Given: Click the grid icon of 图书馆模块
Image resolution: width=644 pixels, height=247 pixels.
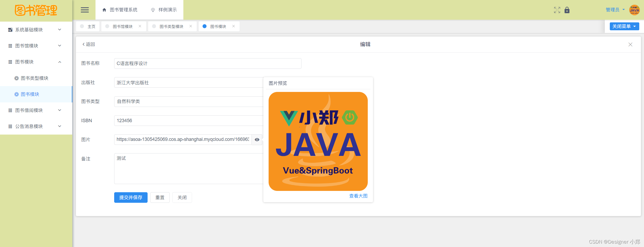Looking at the screenshot, I should click(x=10, y=46).
